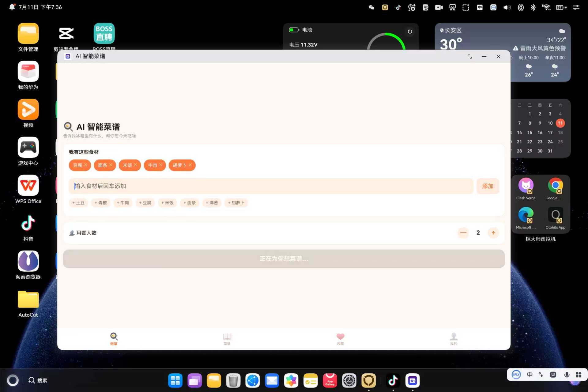
Task: Add the 胡萝卜 suggestion chip
Action: [x=236, y=203]
